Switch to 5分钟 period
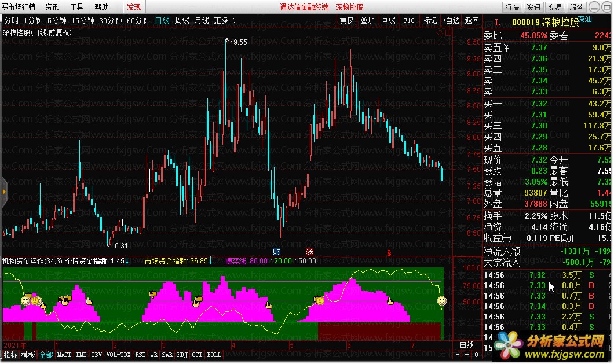The height and width of the screenshot is (364, 614). click(x=57, y=20)
